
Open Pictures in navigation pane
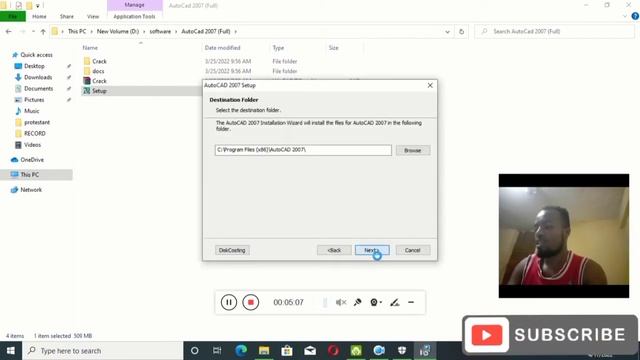tap(34, 100)
